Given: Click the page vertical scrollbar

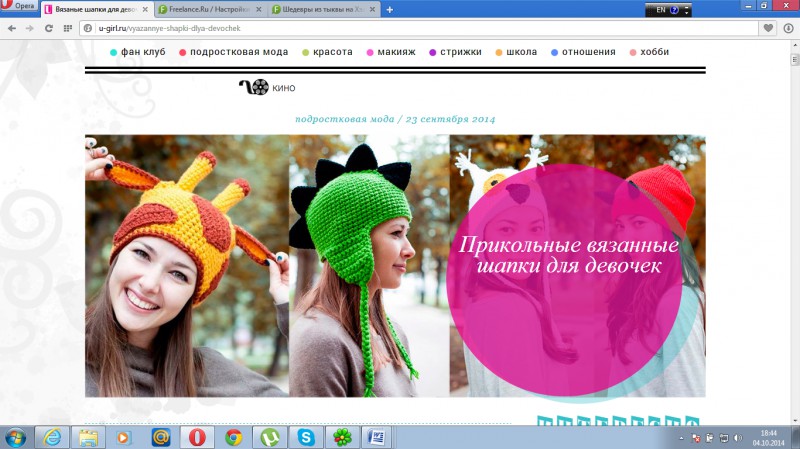Looking at the screenshot, I should pos(795,233).
